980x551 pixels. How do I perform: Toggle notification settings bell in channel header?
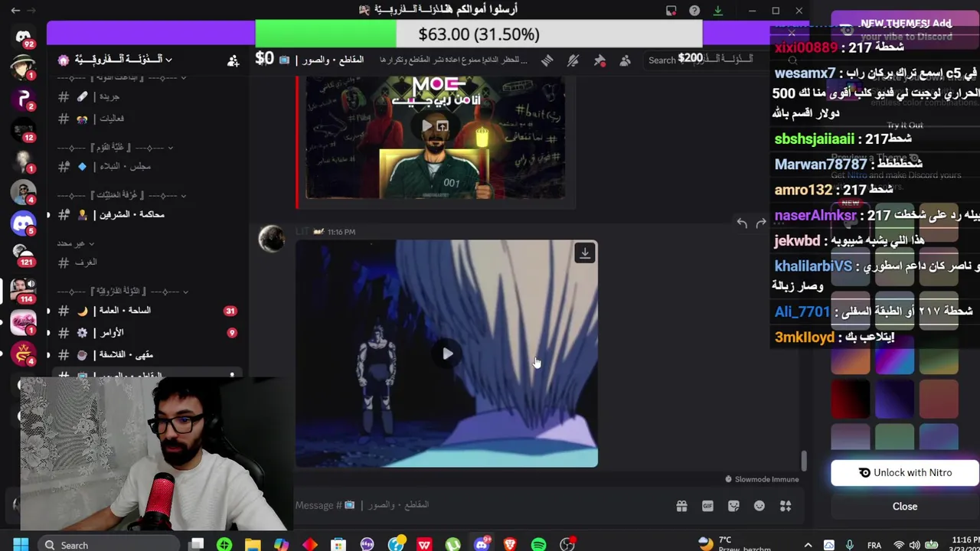[573, 60]
